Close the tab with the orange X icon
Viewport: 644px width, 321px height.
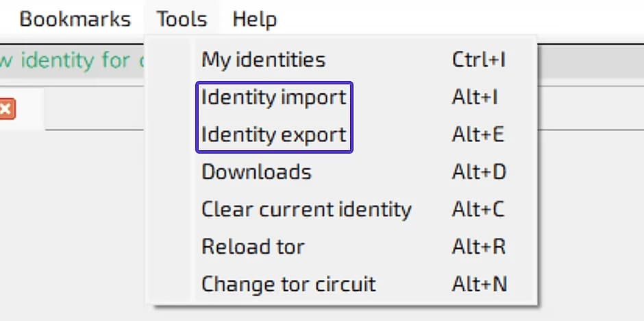pyautogui.click(x=7, y=109)
